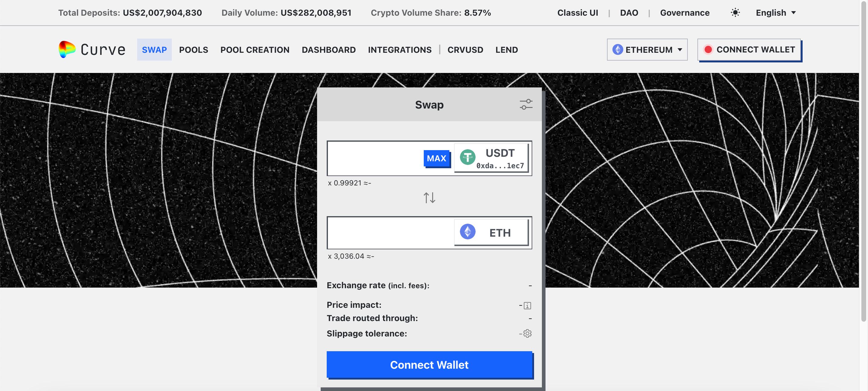This screenshot has width=868, height=391.
Task: Click the 0xda...1ec7 token address
Action: (x=500, y=166)
